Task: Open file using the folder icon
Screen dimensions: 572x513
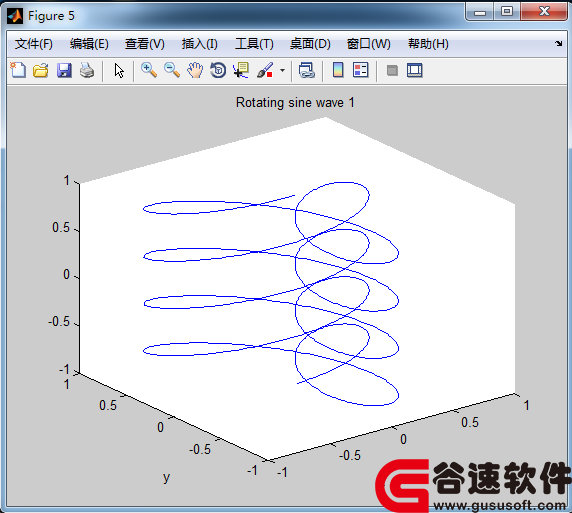Action: [x=41, y=70]
